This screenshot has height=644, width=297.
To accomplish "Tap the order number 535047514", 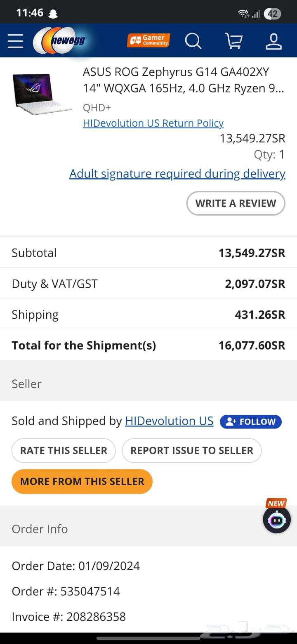I will (x=90, y=591).
